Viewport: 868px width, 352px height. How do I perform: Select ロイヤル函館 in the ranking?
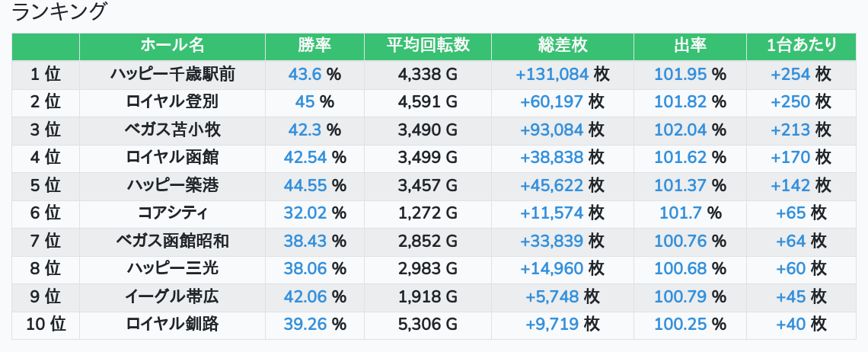coord(172,158)
